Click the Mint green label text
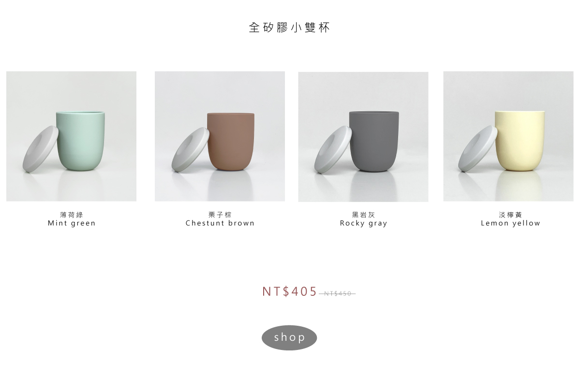The image size is (581, 392). [72, 223]
